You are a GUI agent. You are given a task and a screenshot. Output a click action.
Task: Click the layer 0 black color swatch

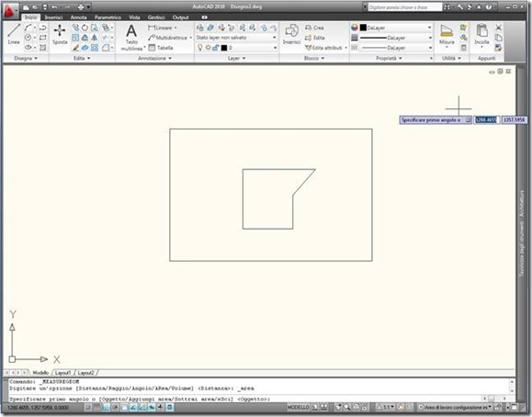pos(224,48)
